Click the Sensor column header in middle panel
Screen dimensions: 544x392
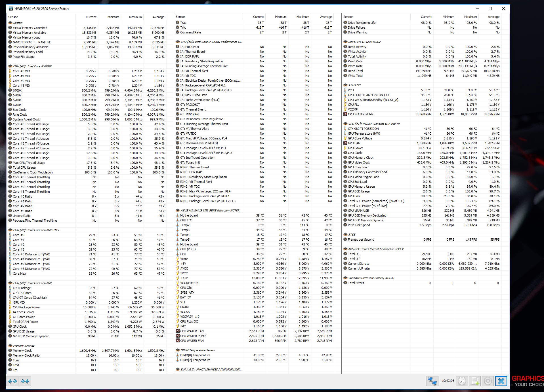[180, 17]
